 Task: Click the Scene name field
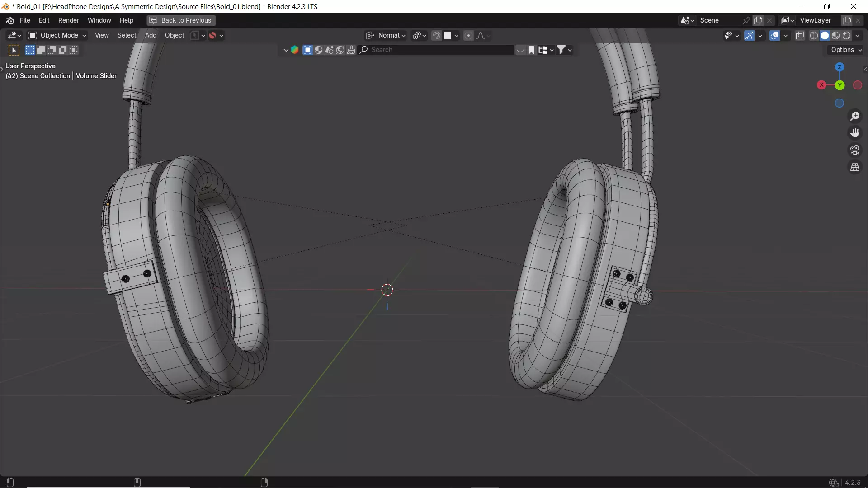pos(719,20)
